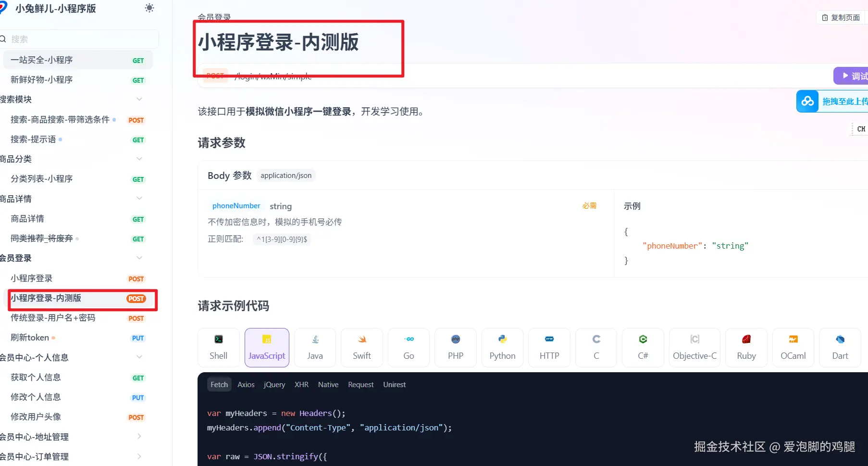Switch to the Axios code tab

pos(246,384)
